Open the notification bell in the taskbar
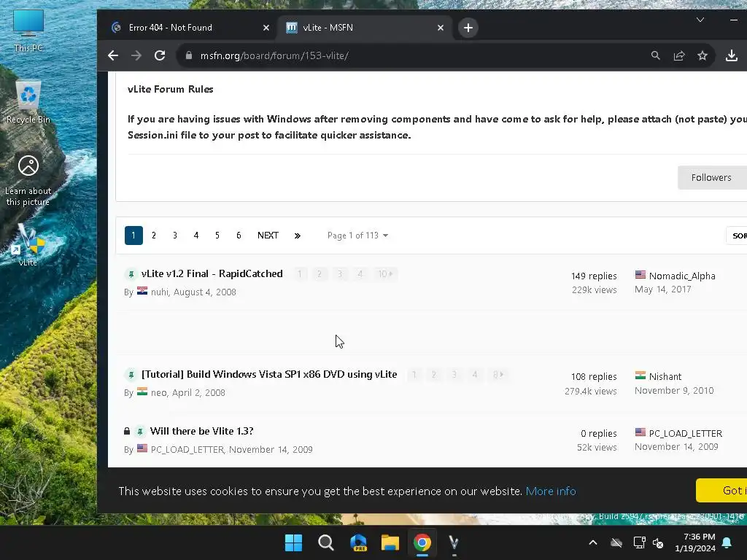The image size is (747, 560). click(x=727, y=542)
